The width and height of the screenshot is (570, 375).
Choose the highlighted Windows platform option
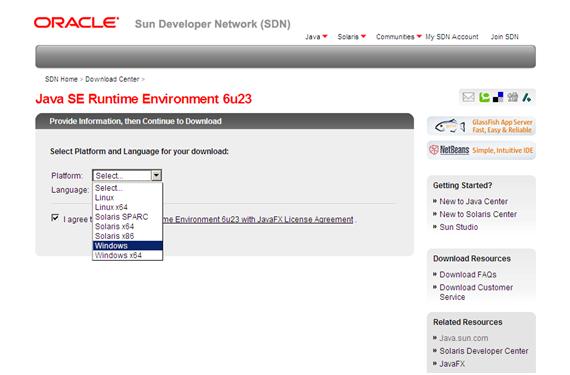pos(127,246)
